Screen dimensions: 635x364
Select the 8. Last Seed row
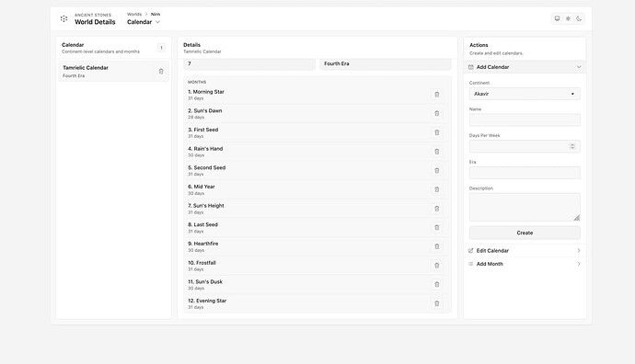tap(317, 228)
